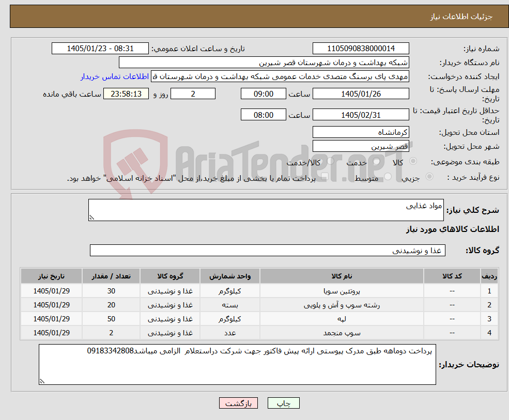509x420 pixels.
Task: Click the پروتئین سویا item name
Action: (x=342, y=291)
